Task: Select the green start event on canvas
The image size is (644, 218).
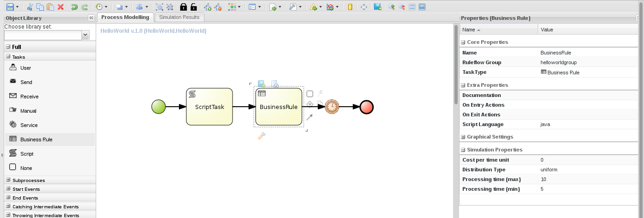Action: click(x=159, y=107)
